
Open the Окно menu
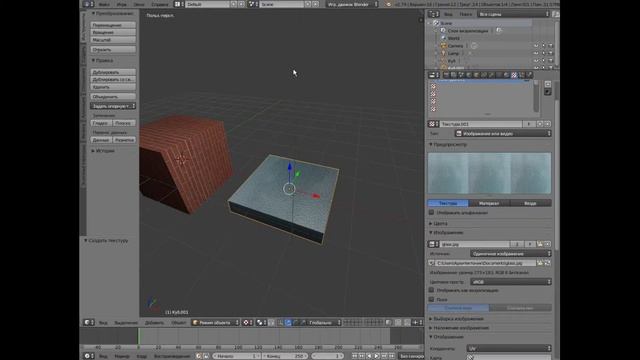point(139,4)
